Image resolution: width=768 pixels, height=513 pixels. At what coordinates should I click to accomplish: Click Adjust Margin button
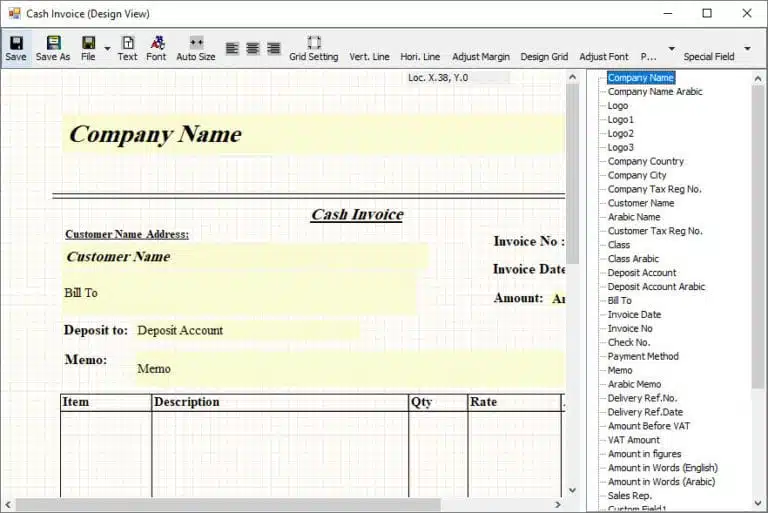[481, 57]
